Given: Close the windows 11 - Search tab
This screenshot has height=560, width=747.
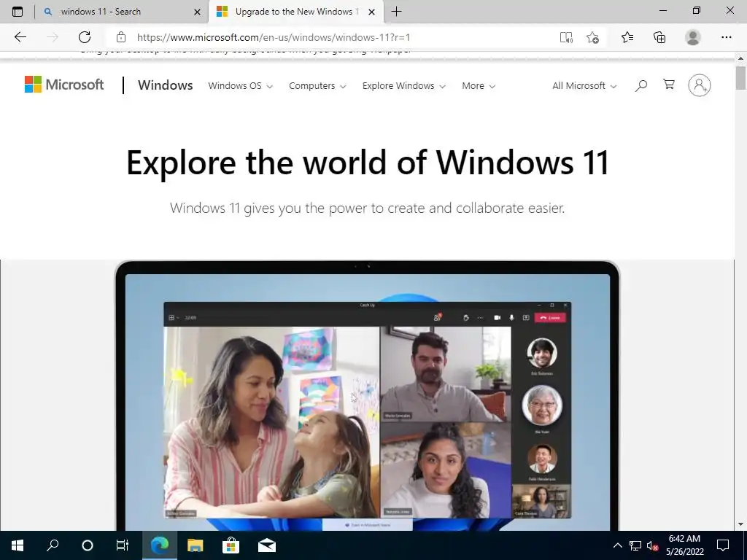Looking at the screenshot, I should coord(197,12).
